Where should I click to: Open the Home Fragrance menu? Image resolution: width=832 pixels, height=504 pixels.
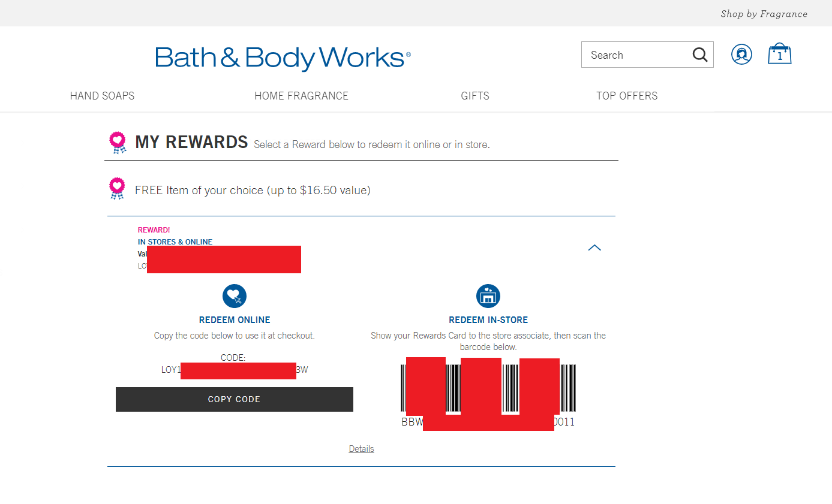coord(301,96)
